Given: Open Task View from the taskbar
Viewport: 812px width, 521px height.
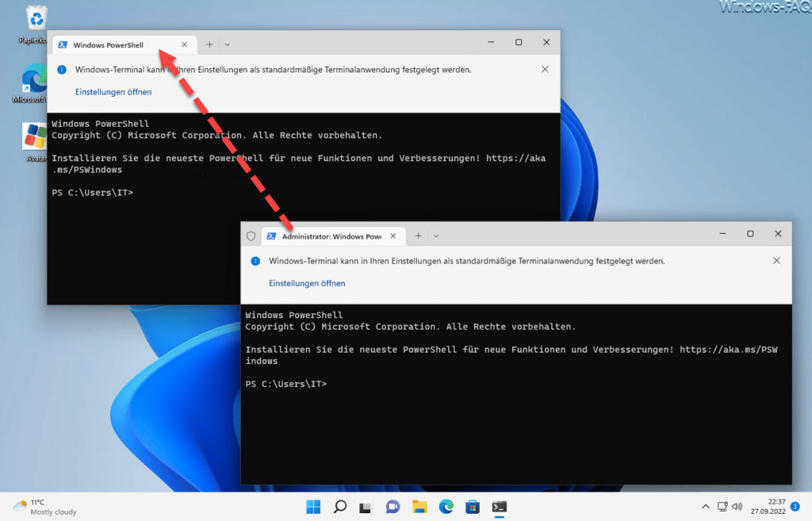Looking at the screenshot, I should [x=366, y=507].
